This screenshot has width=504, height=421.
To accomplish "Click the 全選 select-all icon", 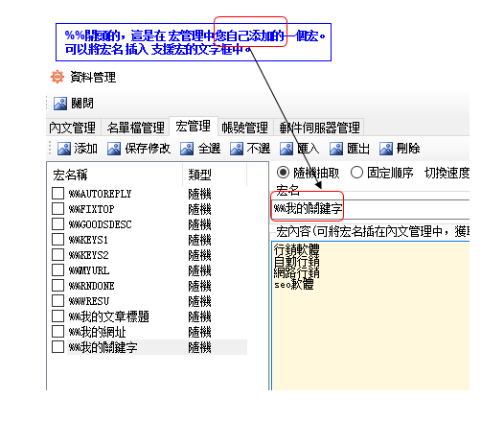I will click(x=187, y=149).
